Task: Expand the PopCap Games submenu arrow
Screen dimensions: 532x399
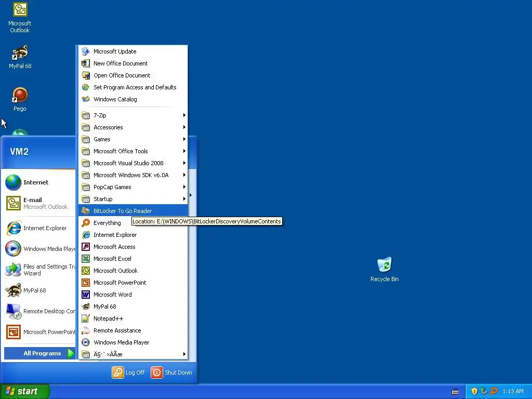Action: 184,187
